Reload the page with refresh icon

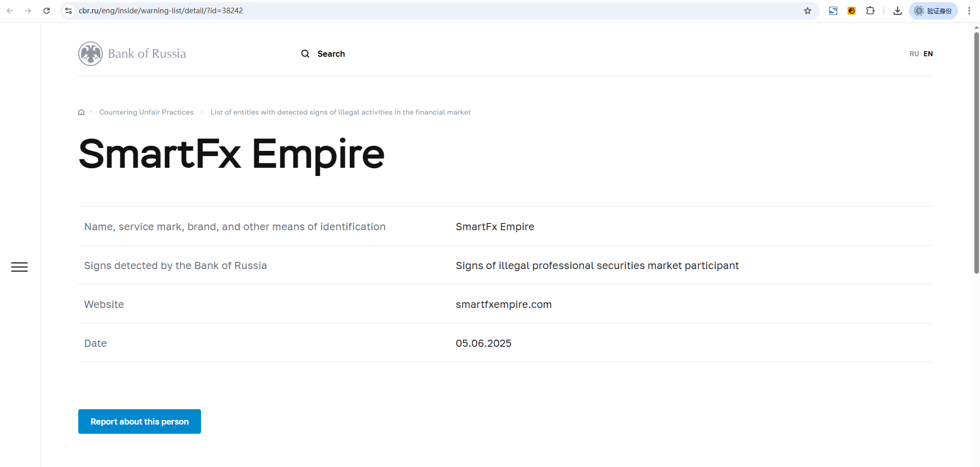point(47,11)
